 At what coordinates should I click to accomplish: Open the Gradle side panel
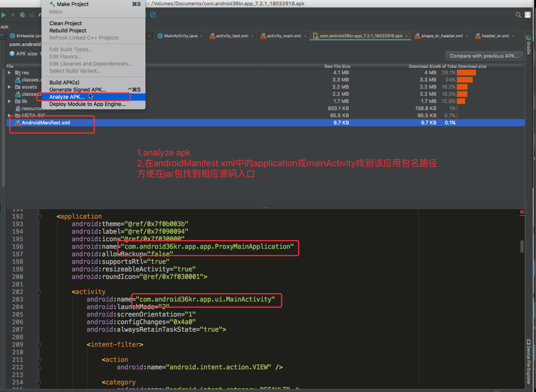click(x=529, y=45)
